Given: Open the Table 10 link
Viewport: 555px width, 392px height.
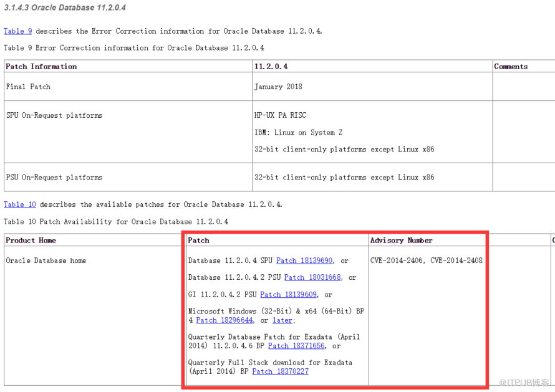Looking at the screenshot, I should 20,204.
